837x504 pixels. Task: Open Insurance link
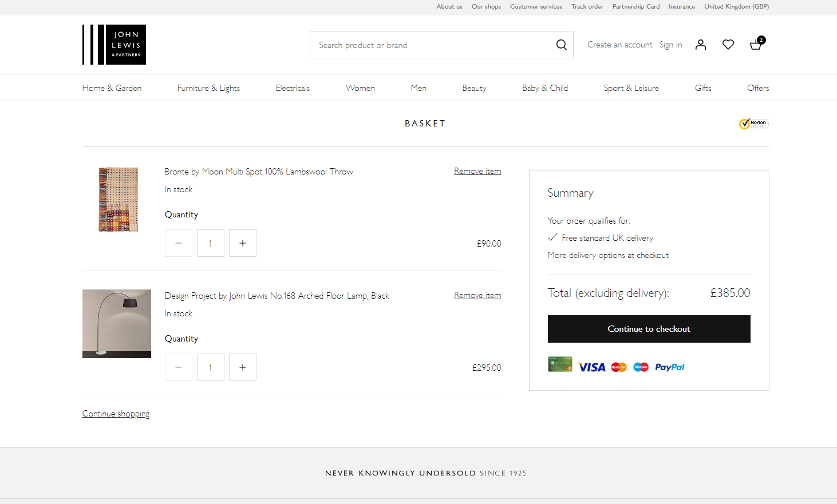pos(682,6)
